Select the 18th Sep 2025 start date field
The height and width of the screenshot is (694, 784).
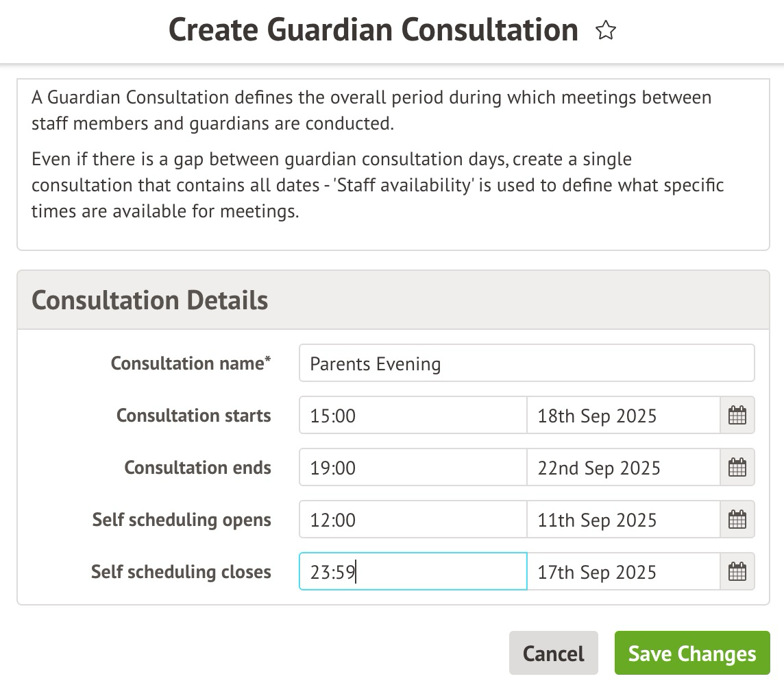(x=623, y=416)
